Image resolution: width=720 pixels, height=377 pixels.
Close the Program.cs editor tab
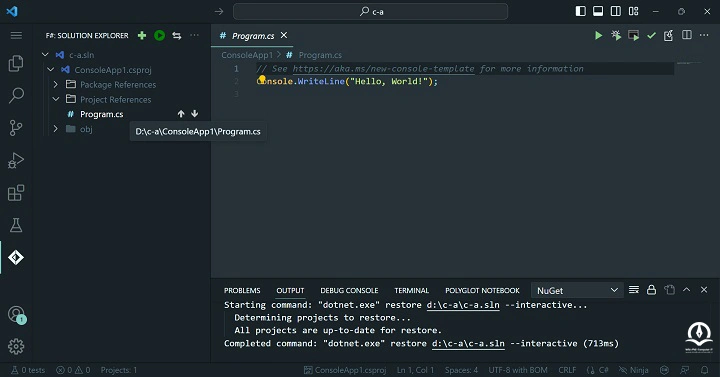click(x=284, y=35)
